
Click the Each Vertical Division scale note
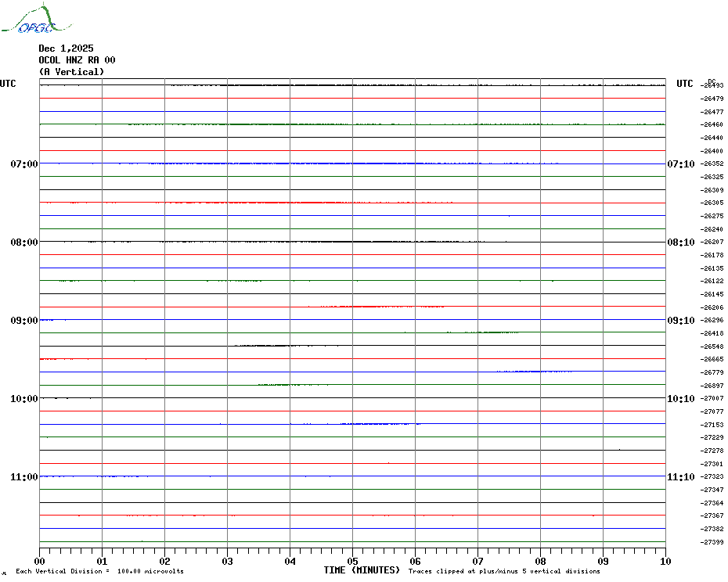99,571
